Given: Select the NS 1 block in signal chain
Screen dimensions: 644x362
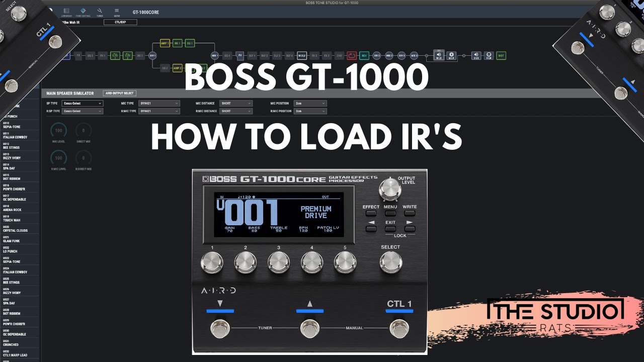Looking at the screenshot, I should [178, 43].
